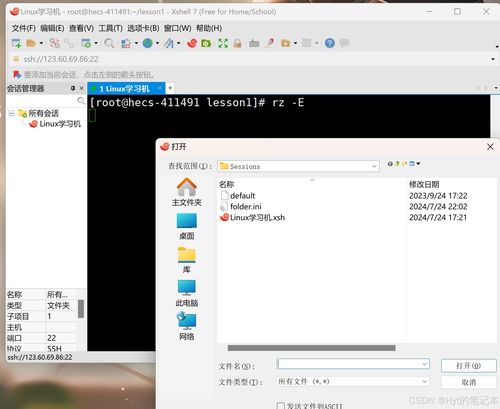This screenshot has width=500, height=409.
Task: Click the Xftp green folder toolbar icon
Action: pyautogui.click(x=206, y=43)
